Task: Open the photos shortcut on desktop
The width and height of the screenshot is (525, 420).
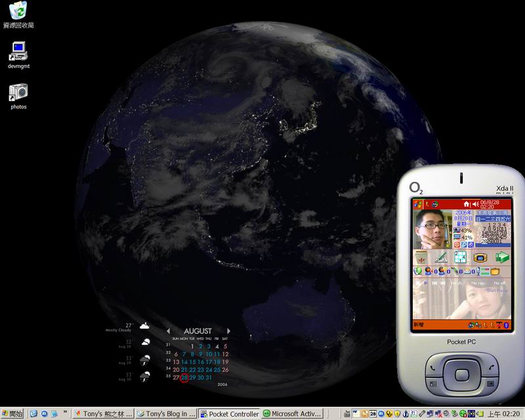Action: pos(18,96)
